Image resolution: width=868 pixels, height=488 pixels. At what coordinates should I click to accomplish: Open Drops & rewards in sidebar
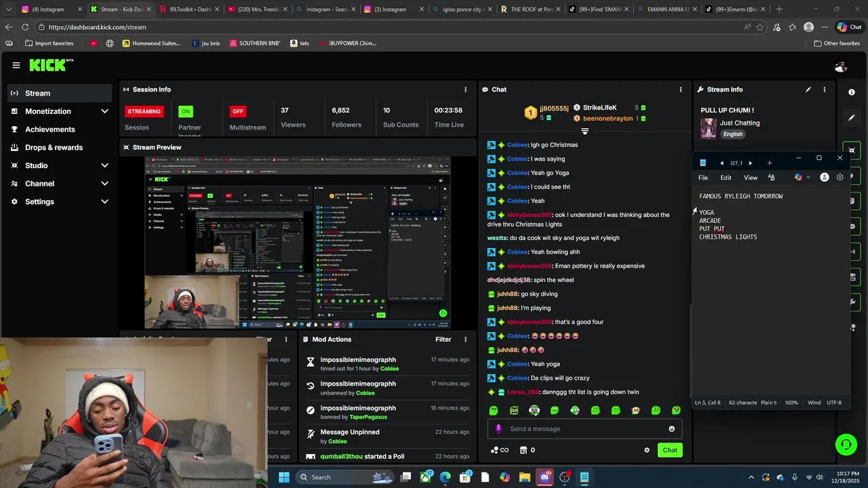(60, 147)
